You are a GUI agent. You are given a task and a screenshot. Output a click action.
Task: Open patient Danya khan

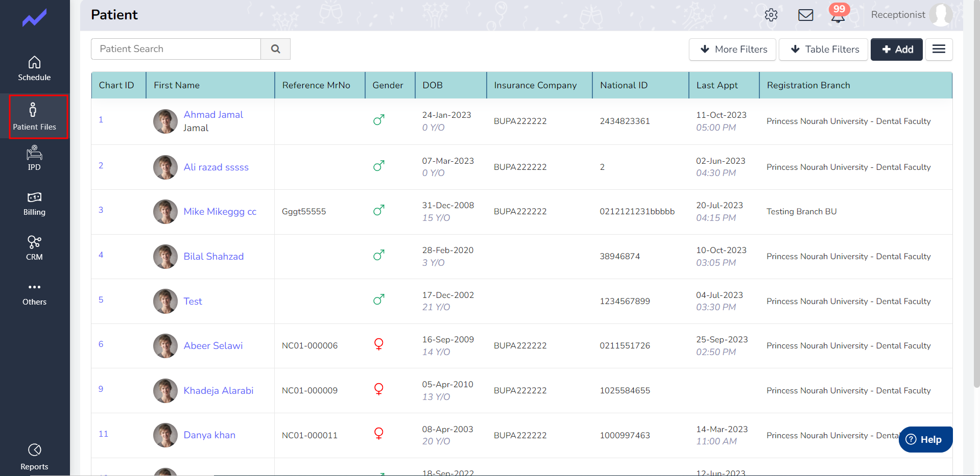209,435
